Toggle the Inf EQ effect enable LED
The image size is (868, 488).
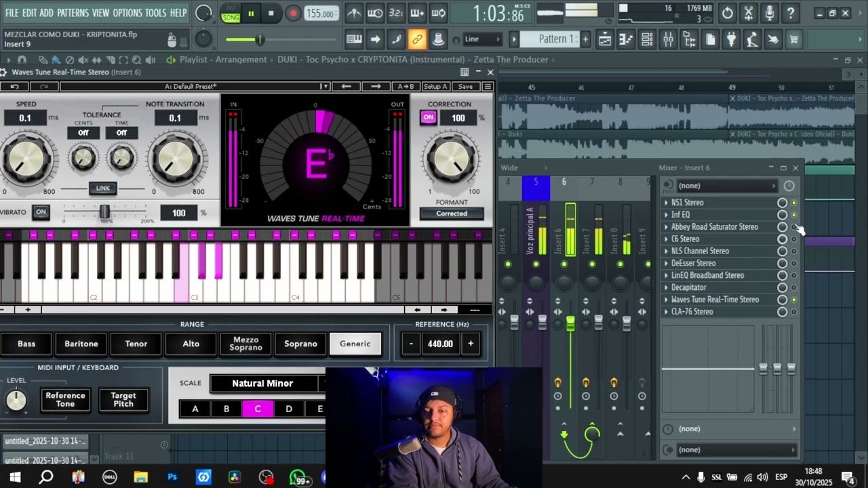793,215
